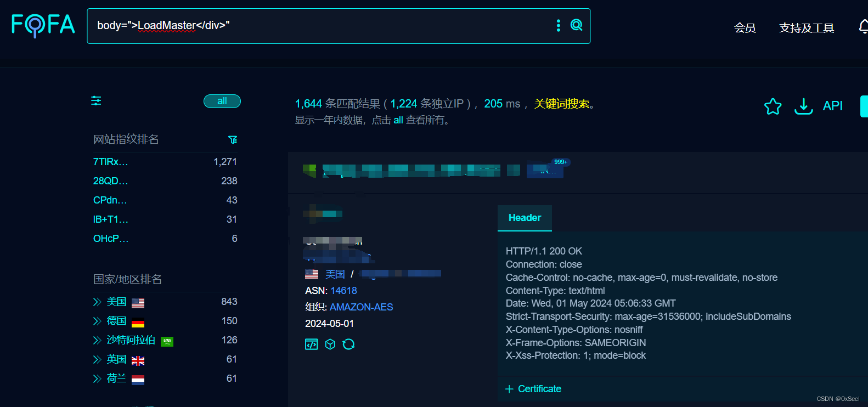868x407 pixels.
Task: Click the 999+ badge on result tag
Action: click(561, 162)
